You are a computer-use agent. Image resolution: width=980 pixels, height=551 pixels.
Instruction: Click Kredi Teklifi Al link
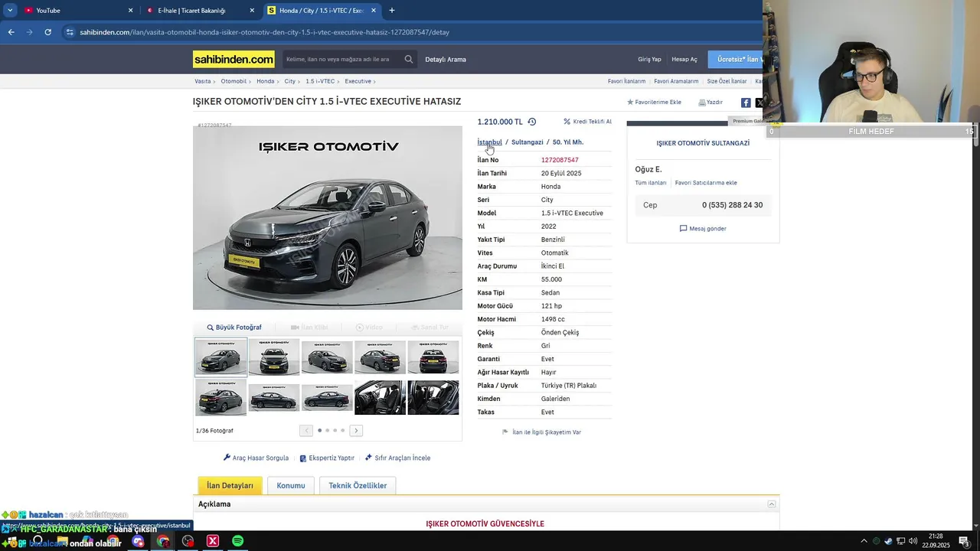[x=587, y=122]
